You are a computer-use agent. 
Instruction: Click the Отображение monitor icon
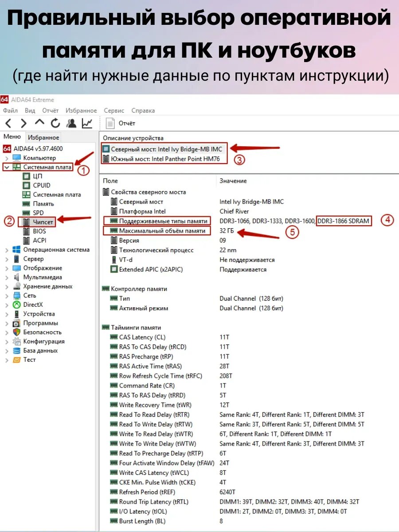(16, 268)
